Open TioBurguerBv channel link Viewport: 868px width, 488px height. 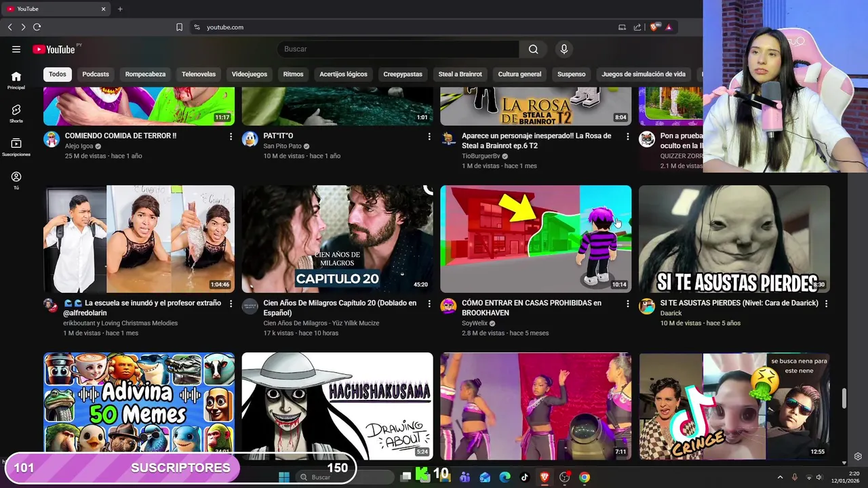click(x=481, y=156)
